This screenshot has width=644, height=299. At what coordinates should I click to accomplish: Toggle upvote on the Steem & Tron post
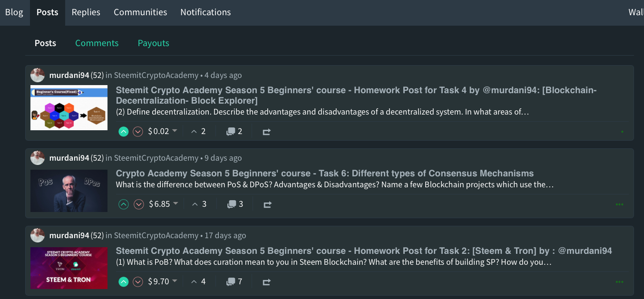pyautogui.click(x=124, y=282)
